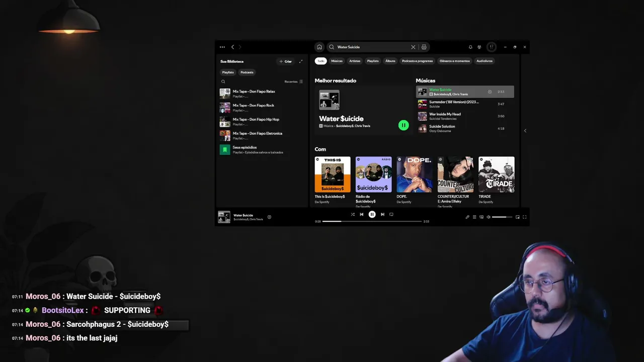Expand Sua Biblioteca to full view

pyautogui.click(x=301, y=61)
